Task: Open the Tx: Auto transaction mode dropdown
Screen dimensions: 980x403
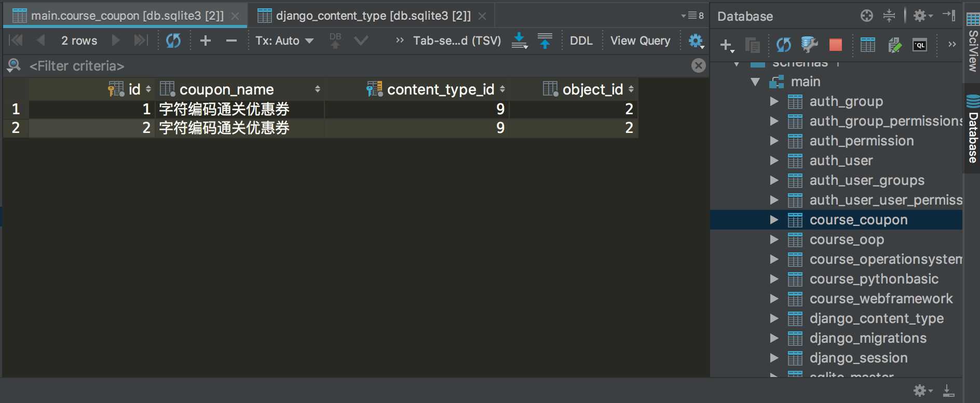Action: point(284,41)
